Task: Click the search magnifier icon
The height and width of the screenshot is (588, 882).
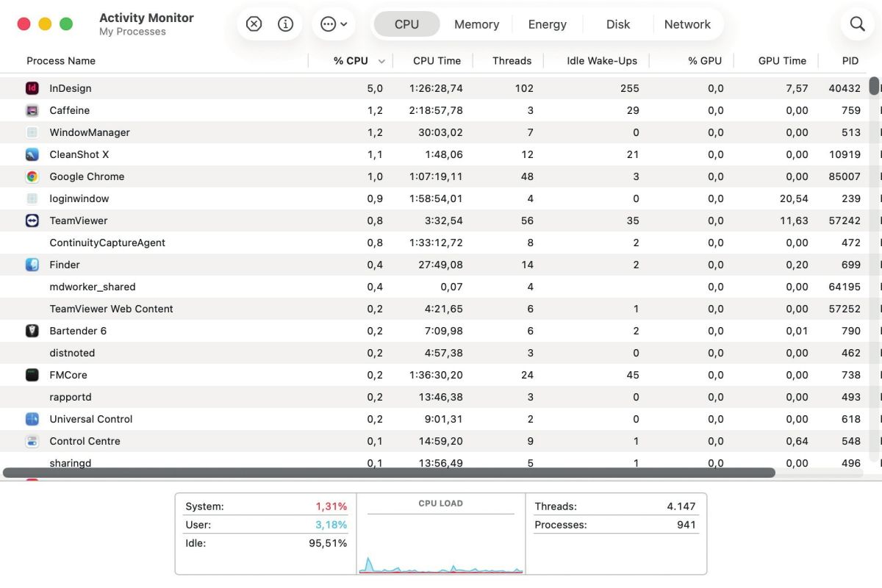Action: point(857,24)
